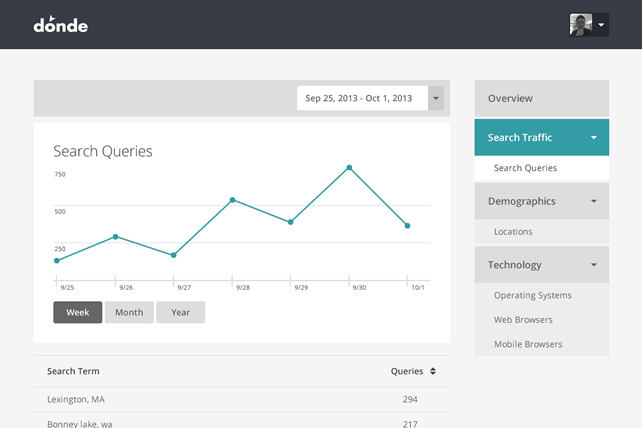Screen dimensions: 642x428
Task: Expand the Demographics section arrow
Action: (x=594, y=201)
